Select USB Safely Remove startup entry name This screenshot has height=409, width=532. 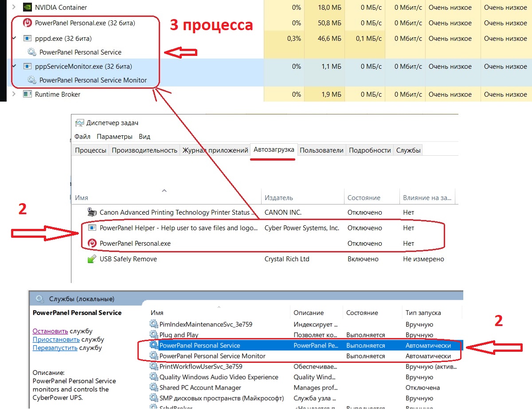tap(128, 259)
